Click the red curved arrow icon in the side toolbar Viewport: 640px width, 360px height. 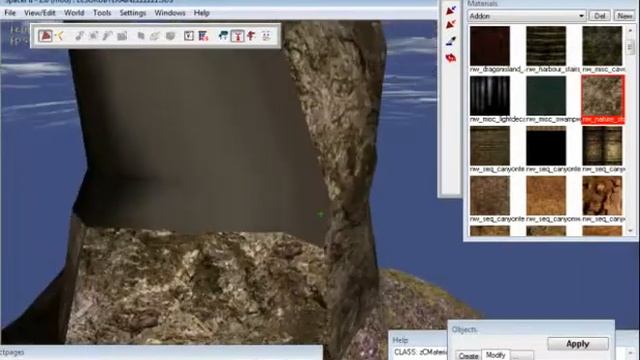(451, 58)
